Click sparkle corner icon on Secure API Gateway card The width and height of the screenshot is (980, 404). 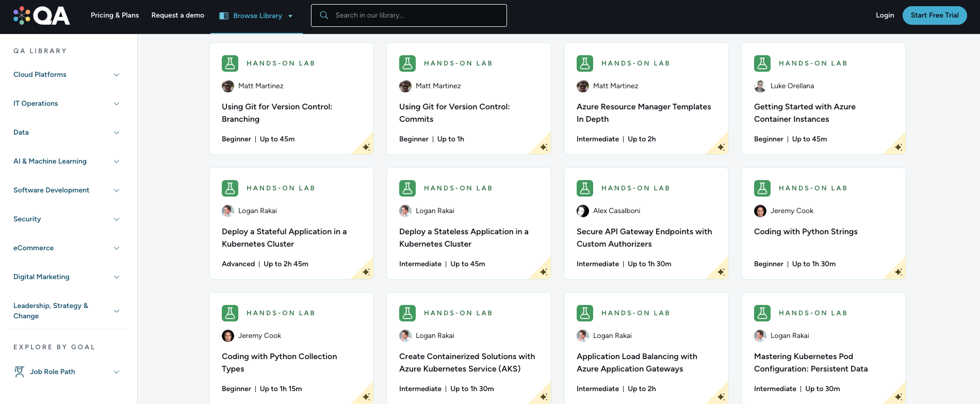(721, 272)
